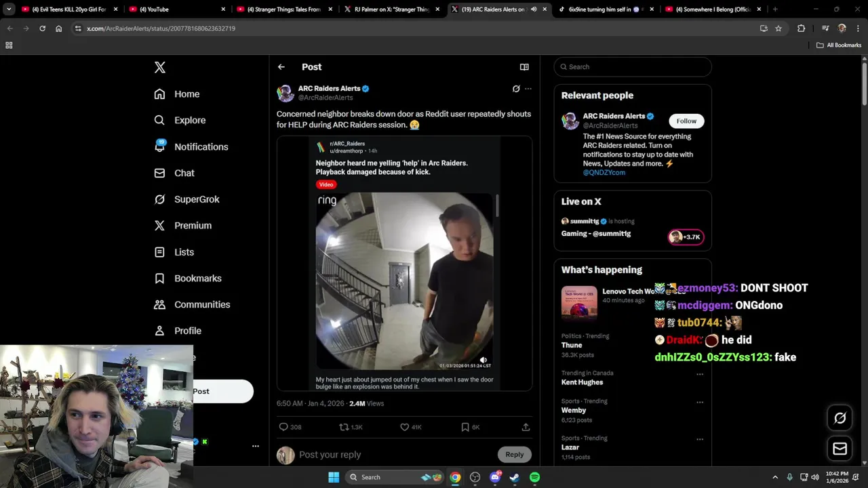
Task: Go back using post back arrow
Action: (x=281, y=67)
